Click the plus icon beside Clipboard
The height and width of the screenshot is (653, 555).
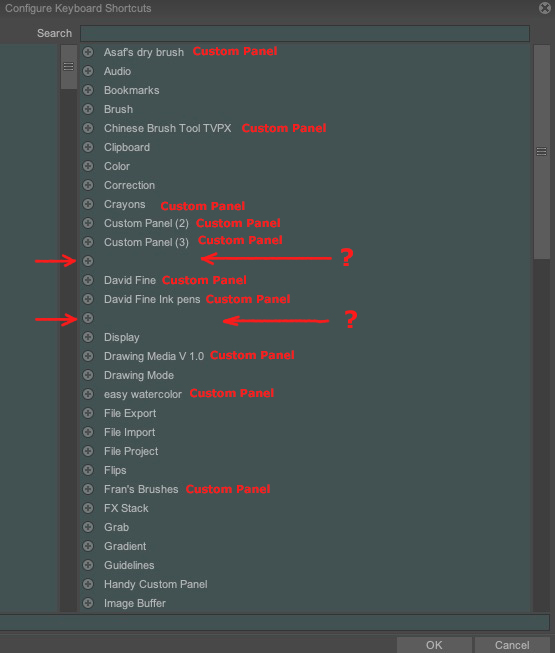click(x=88, y=147)
